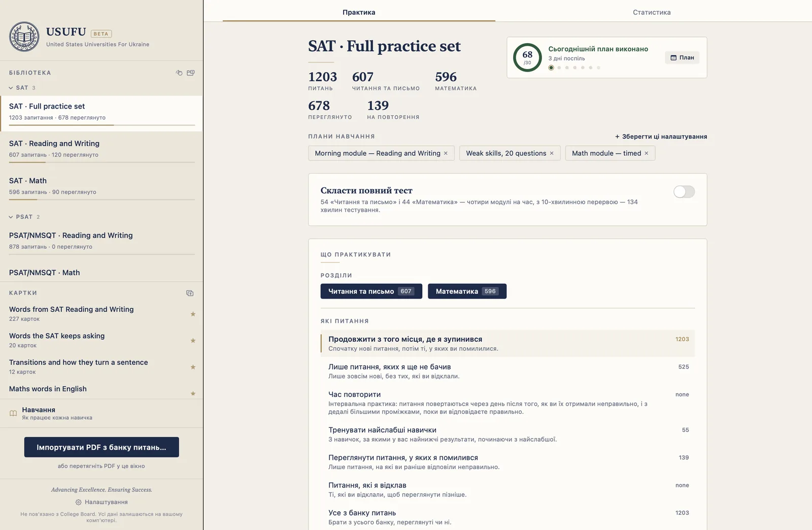Switch to the Статистика tab
Screen dimensions: 812x530
(x=652, y=12)
